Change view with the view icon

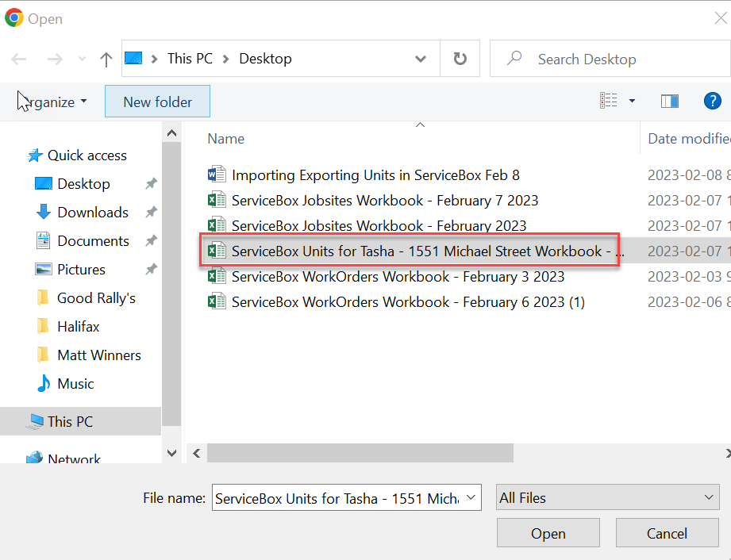[609, 101]
